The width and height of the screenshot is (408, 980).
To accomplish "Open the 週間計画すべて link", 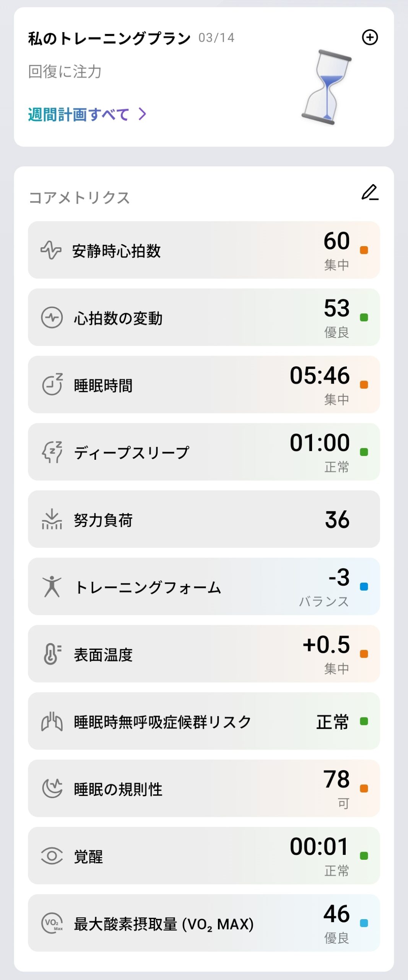I will pyautogui.click(x=78, y=114).
